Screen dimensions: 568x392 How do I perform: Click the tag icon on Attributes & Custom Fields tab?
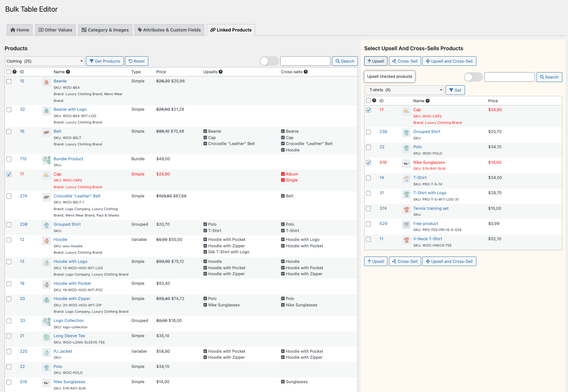point(140,30)
